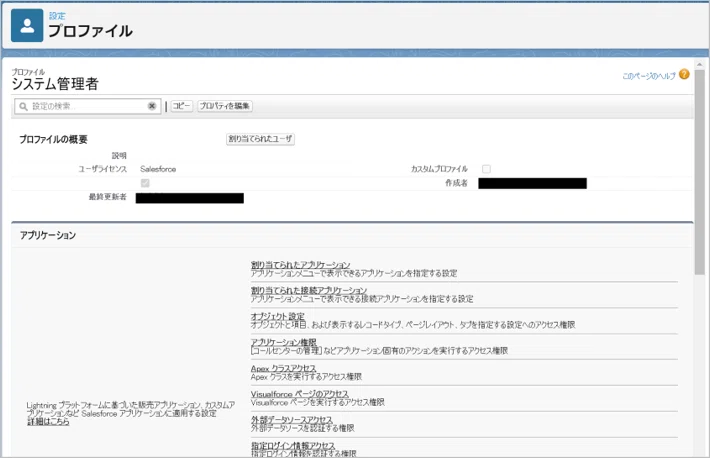Screen dimensions: 710x458
Task: Clear the settings search with the X icon
Action: pos(152,106)
